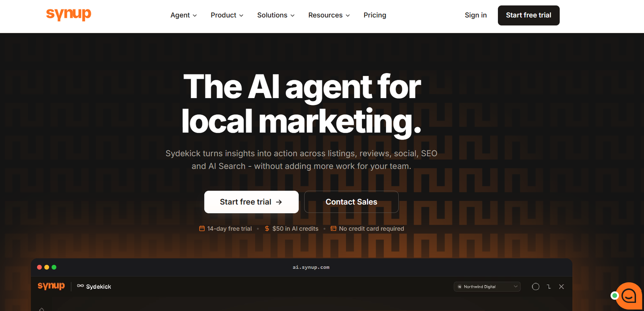Expand the Solutions menu

point(276,15)
